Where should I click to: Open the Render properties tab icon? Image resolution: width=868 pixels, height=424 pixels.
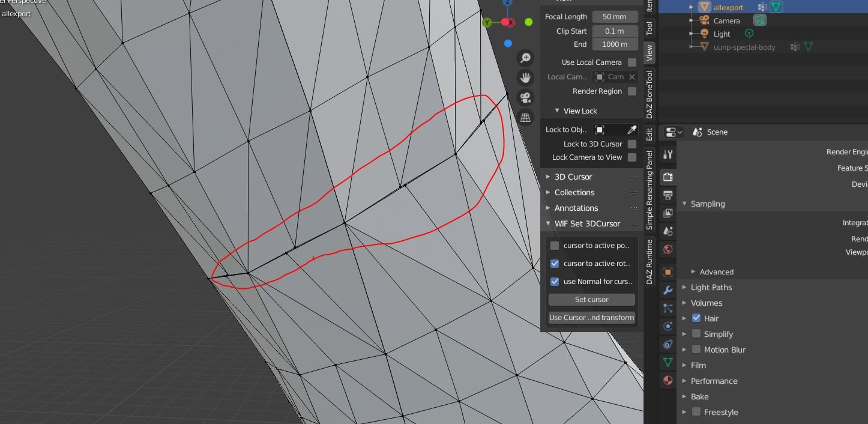[668, 177]
